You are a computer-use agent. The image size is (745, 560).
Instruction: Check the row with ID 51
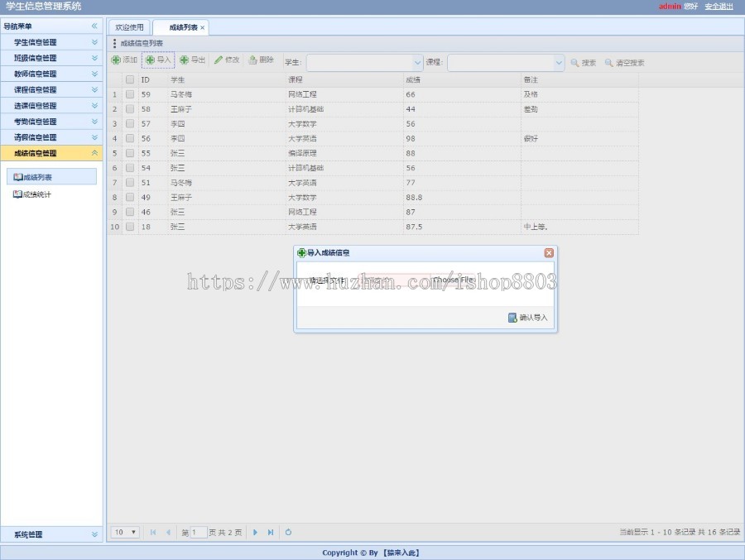coord(130,182)
